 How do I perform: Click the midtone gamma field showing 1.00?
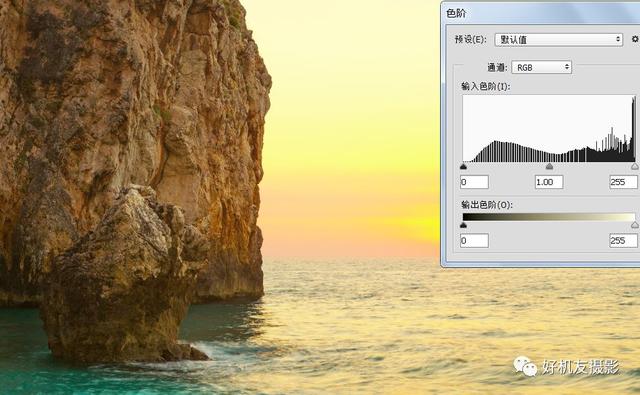click(549, 182)
